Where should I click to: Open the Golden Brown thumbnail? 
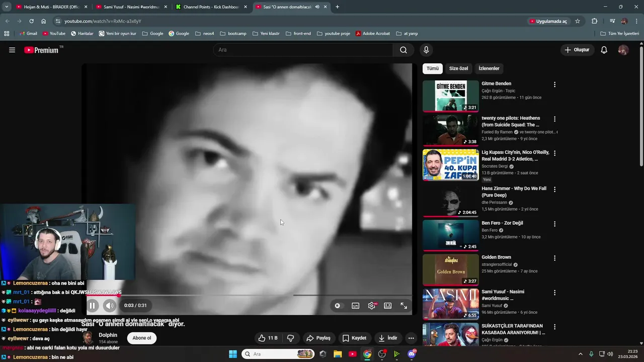[x=451, y=269]
